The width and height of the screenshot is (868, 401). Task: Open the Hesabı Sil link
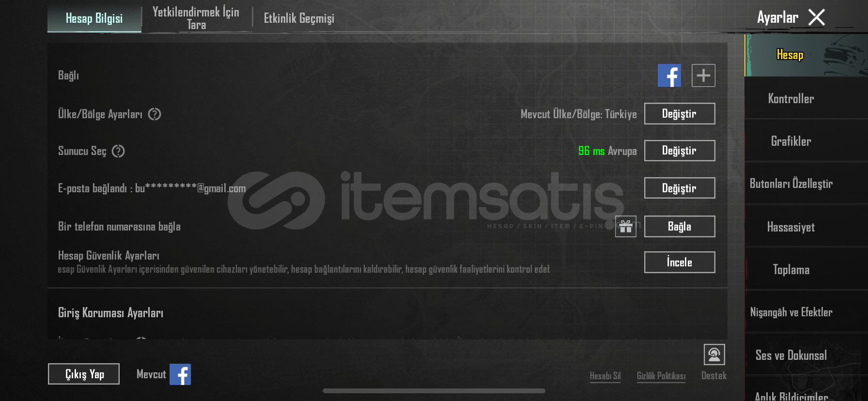click(605, 376)
